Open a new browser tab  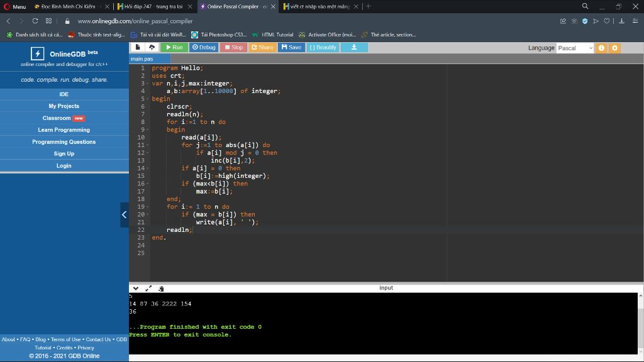coord(369,6)
